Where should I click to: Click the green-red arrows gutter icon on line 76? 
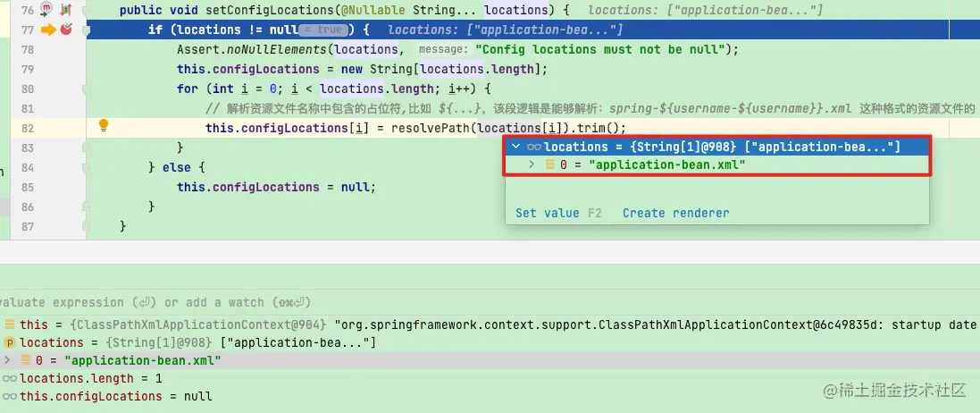coord(65,9)
